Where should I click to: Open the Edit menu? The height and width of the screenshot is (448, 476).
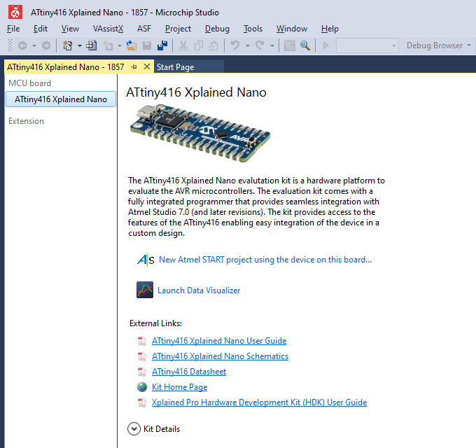point(41,29)
